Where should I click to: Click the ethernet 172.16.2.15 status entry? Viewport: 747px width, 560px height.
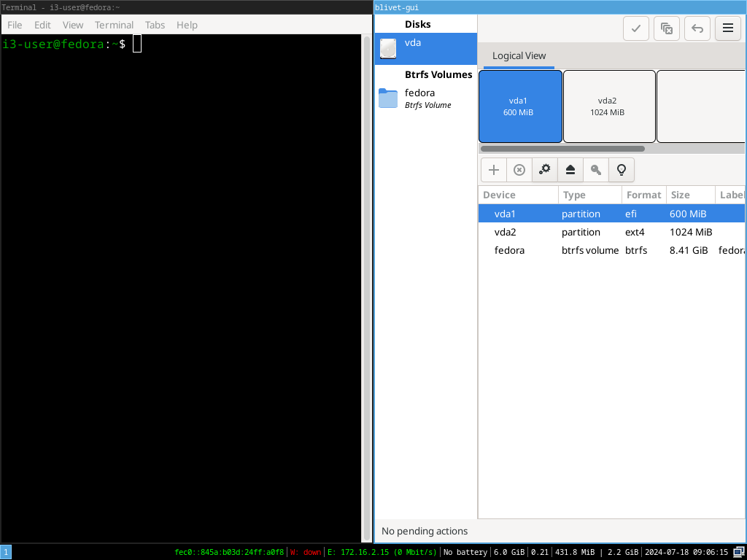(382, 553)
